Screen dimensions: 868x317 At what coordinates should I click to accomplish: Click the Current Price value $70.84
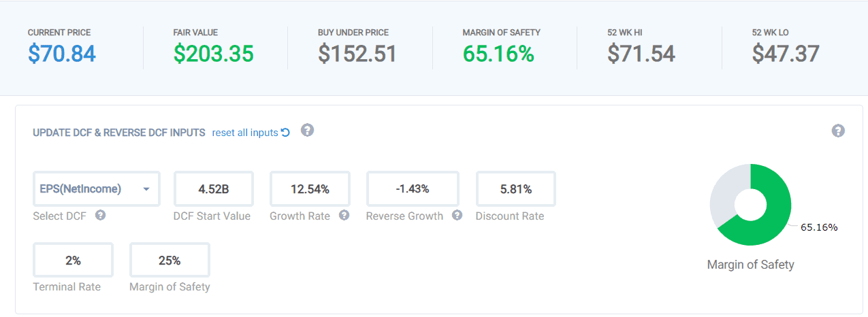(62, 54)
